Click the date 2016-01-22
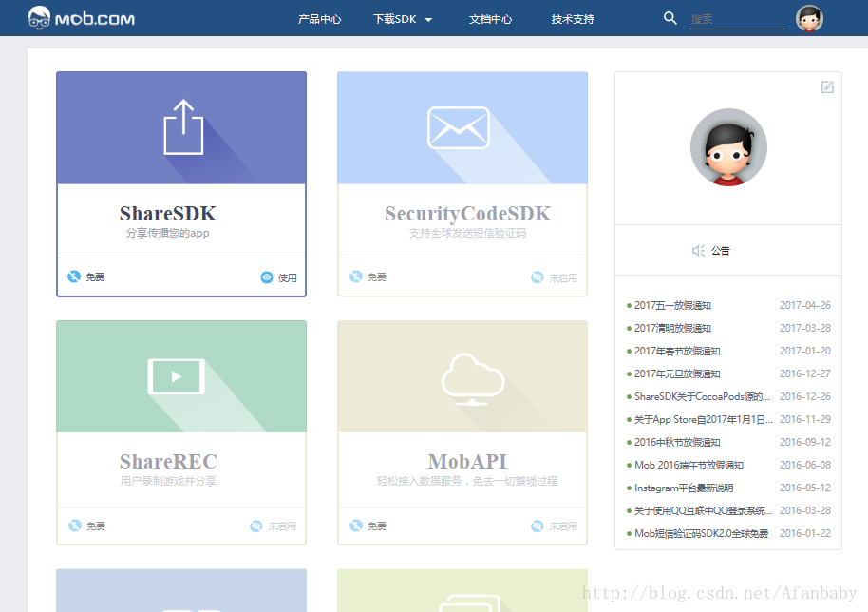The height and width of the screenshot is (612, 868). [x=805, y=533]
